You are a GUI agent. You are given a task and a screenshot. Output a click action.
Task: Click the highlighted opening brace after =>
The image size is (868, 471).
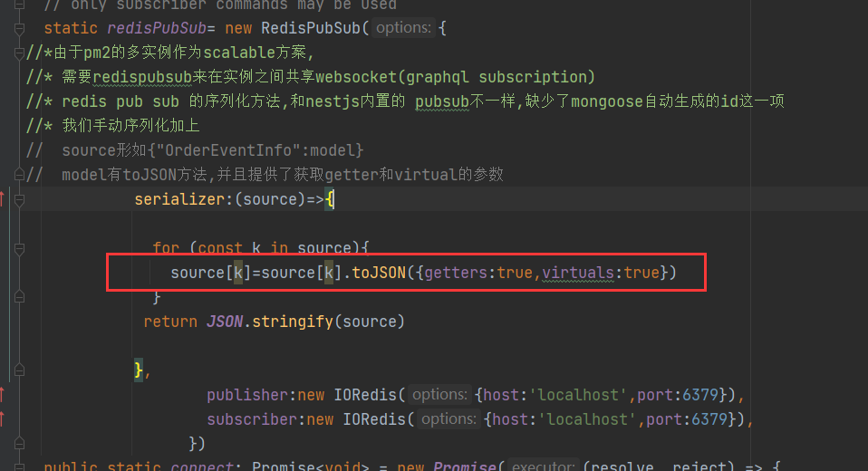(330, 199)
